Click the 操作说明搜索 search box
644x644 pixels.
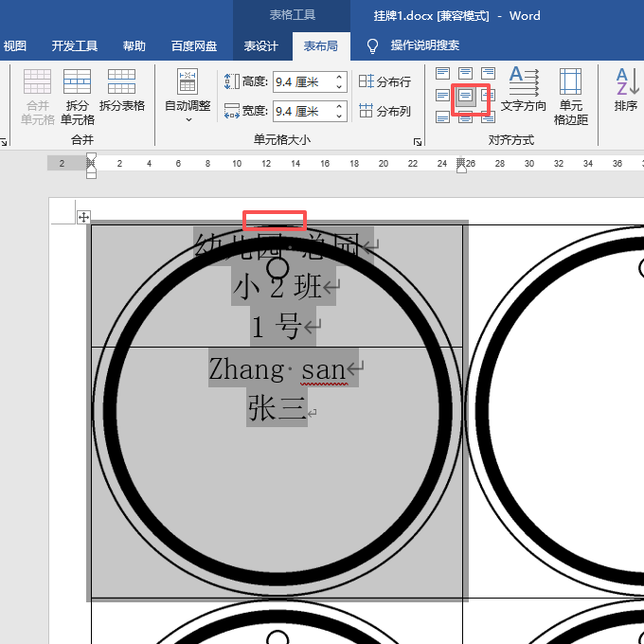pos(424,45)
